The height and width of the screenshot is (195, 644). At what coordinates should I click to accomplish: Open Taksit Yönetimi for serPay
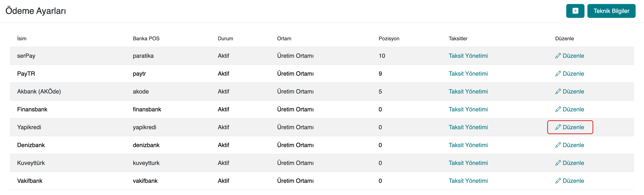click(x=468, y=56)
